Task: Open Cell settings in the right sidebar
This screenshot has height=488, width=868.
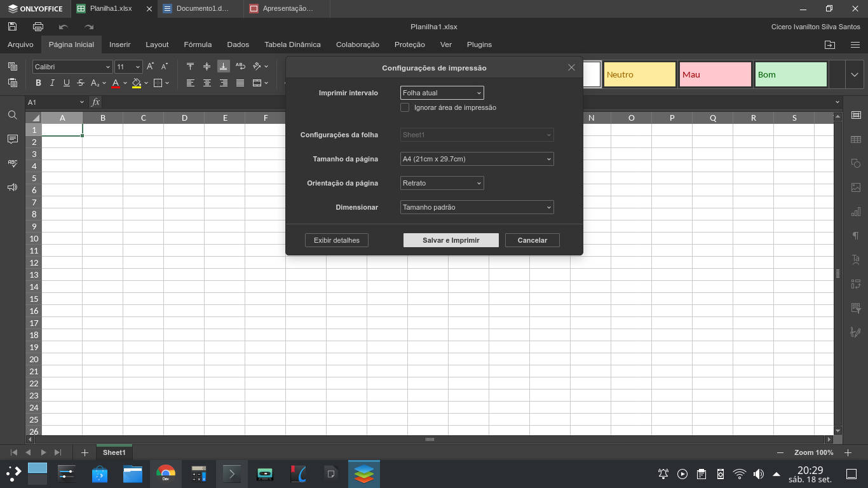Action: (x=856, y=115)
